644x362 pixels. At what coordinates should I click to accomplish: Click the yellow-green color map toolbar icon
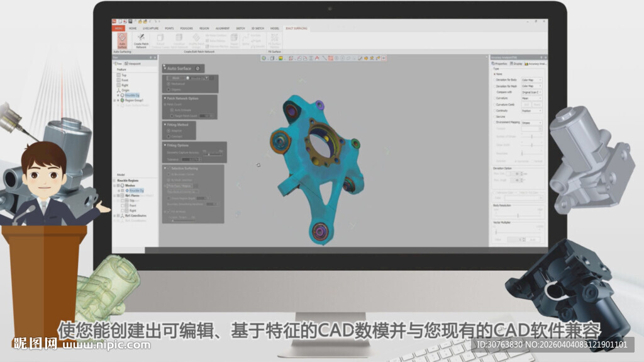[x=280, y=59]
